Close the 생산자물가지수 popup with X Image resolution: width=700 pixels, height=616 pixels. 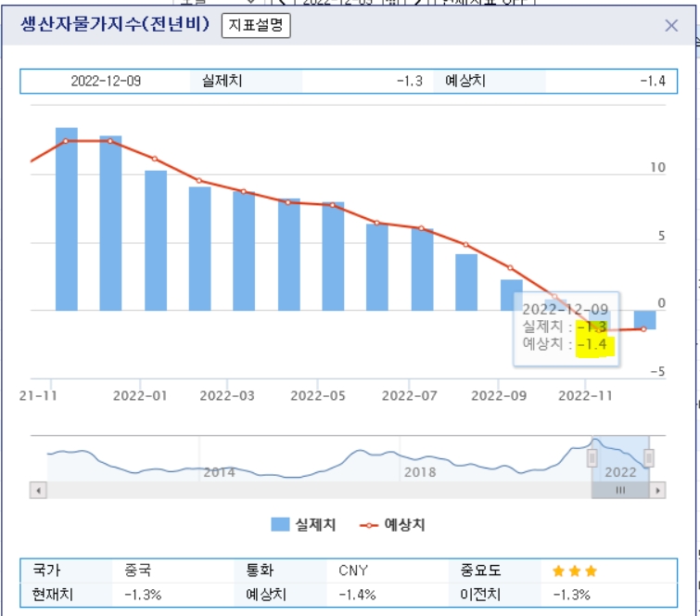671,25
